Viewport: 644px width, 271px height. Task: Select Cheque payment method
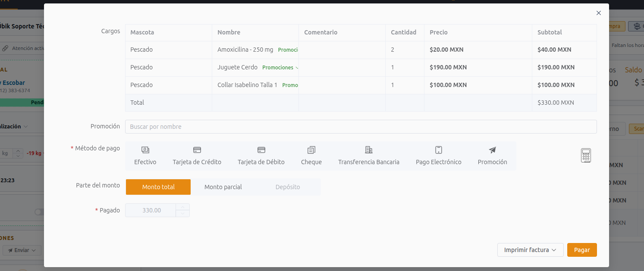point(311,156)
